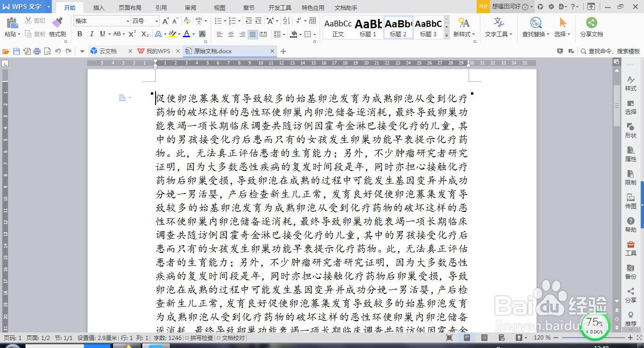Pick font color (red A) swatch
Screen dimensions: 644x348
click(x=187, y=34)
